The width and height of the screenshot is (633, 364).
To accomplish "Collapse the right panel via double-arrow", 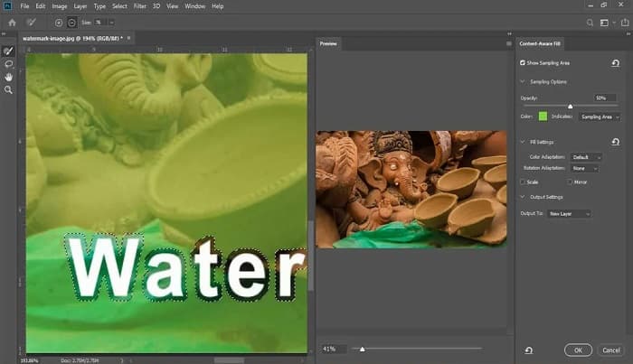I will tap(628, 33).
